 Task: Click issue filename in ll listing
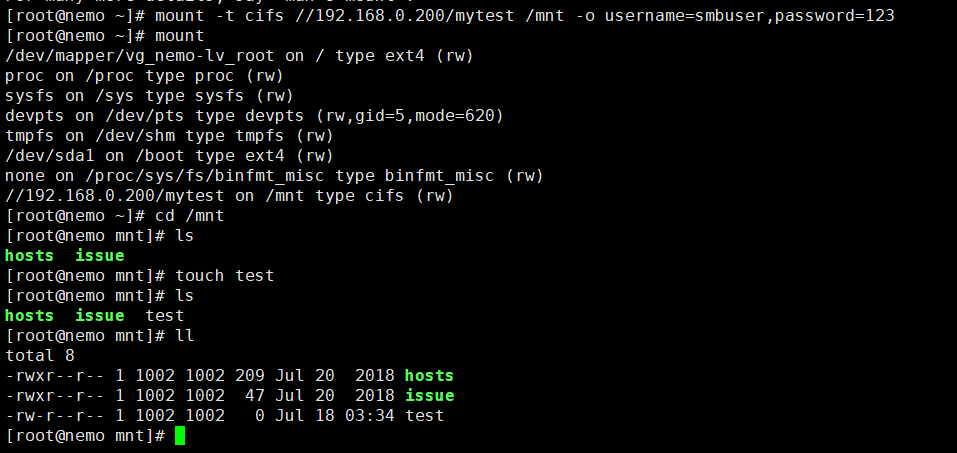(430, 396)
